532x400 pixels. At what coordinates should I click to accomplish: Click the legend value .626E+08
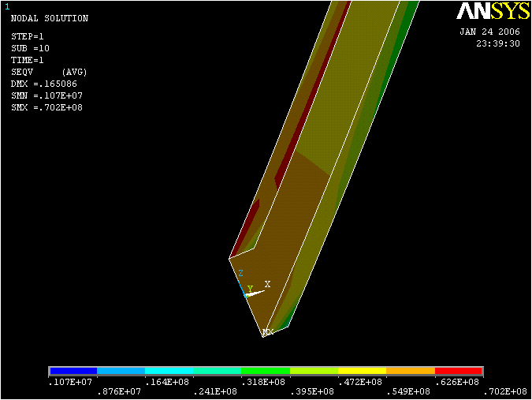pyautogui.click(x=456, y=382)
